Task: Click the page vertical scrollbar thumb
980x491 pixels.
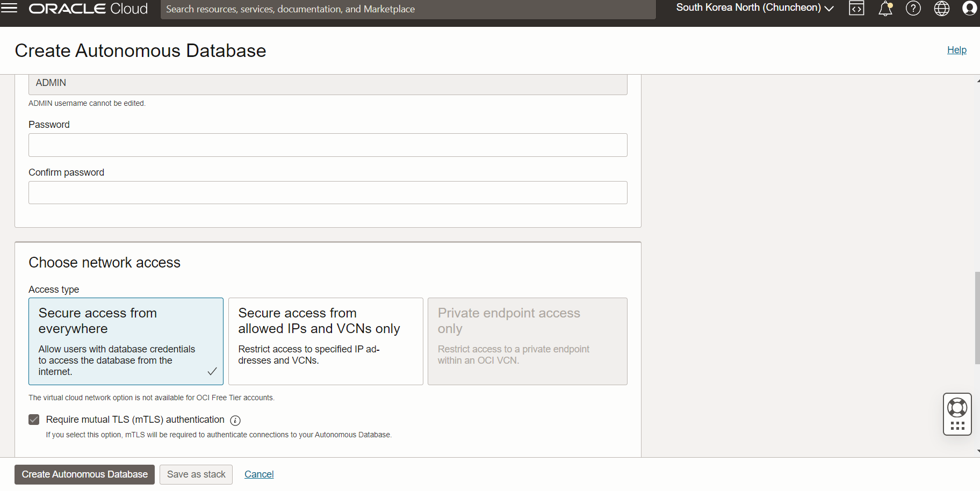Action: pos(977,318)
